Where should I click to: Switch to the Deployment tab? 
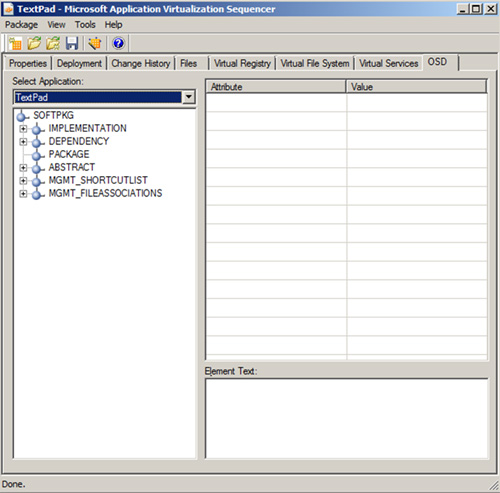coord(79,63)
